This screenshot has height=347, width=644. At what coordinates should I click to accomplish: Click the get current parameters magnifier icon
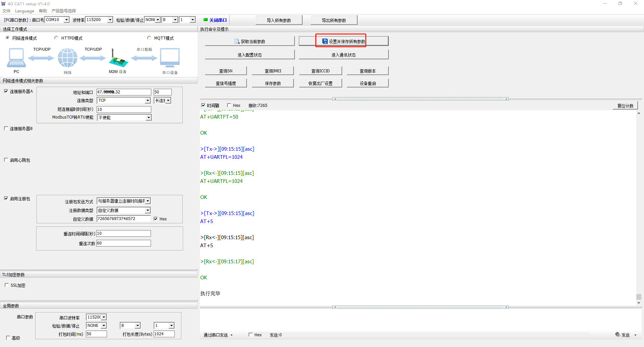coord(237,42)
